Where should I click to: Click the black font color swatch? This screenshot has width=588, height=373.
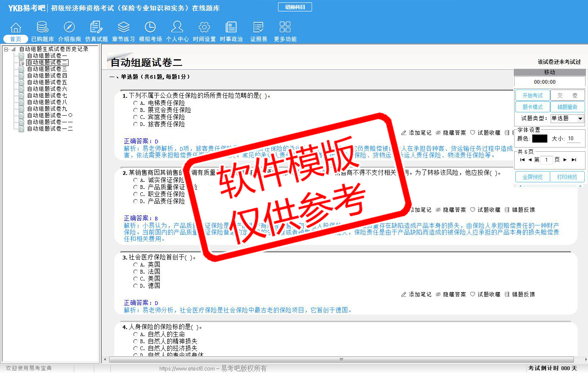[539, 139]
